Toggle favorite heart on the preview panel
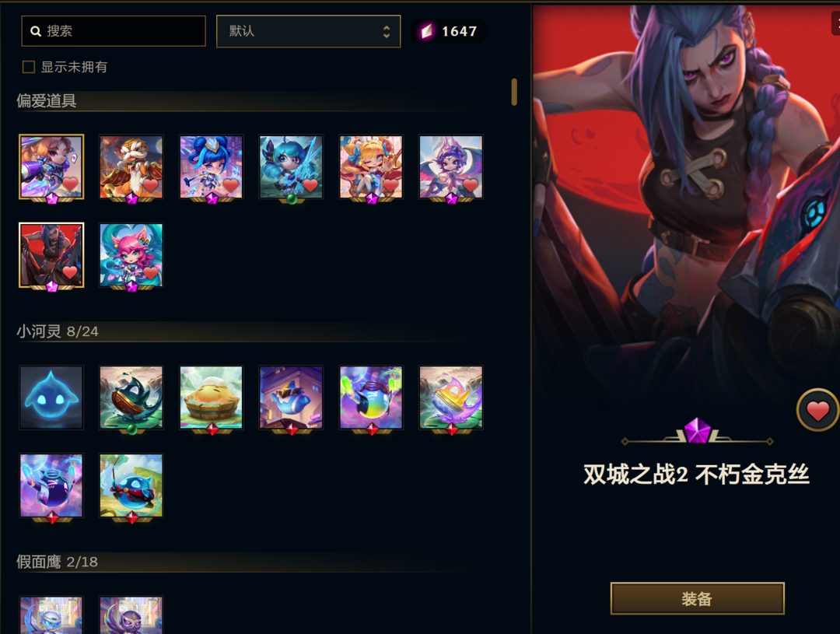 pos(817,410)
